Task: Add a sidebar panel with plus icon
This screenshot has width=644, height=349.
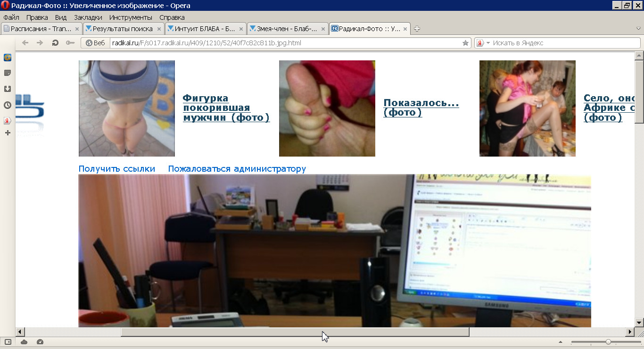Action: coord(8,133)
